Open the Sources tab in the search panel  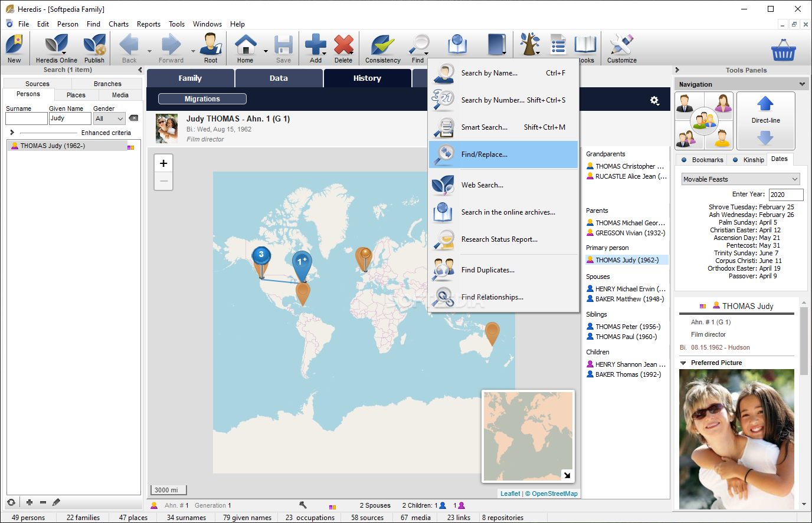37,84
